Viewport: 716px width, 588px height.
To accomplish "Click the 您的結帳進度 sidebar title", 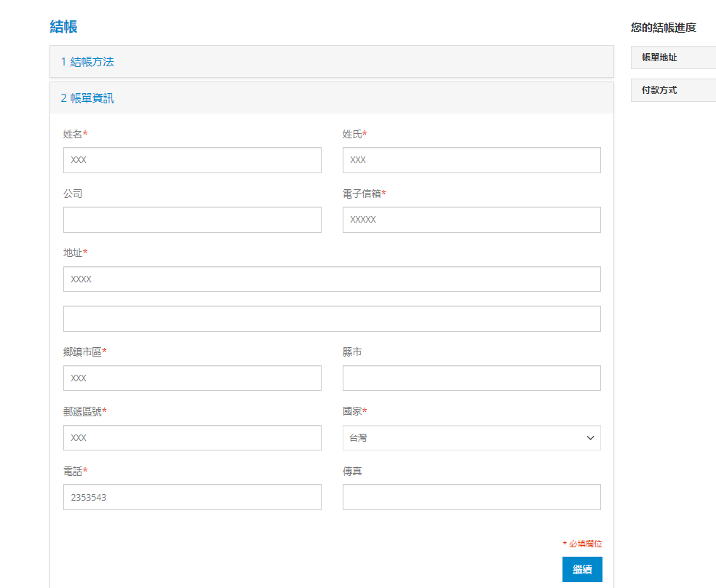I will point(664,28).
